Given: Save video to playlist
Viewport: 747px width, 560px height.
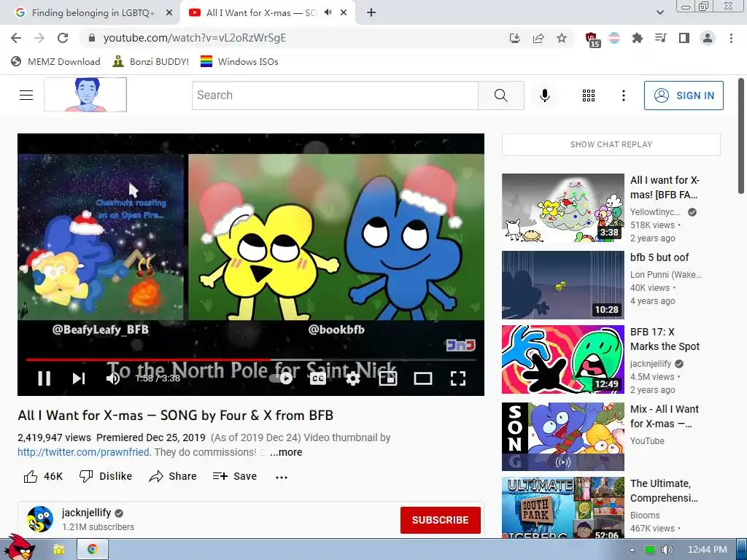Looking at the screenshot, I should [x=234, y=476].
